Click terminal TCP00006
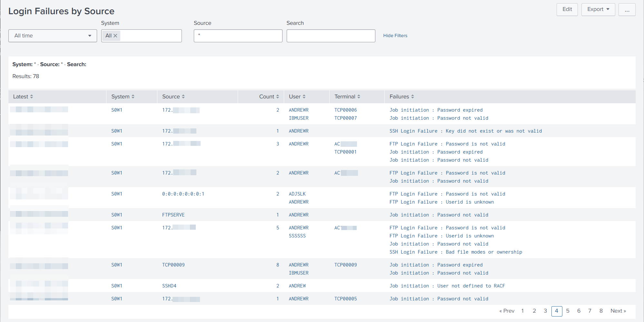The width and height of the screenshot is (644, 322). point(346,110)
